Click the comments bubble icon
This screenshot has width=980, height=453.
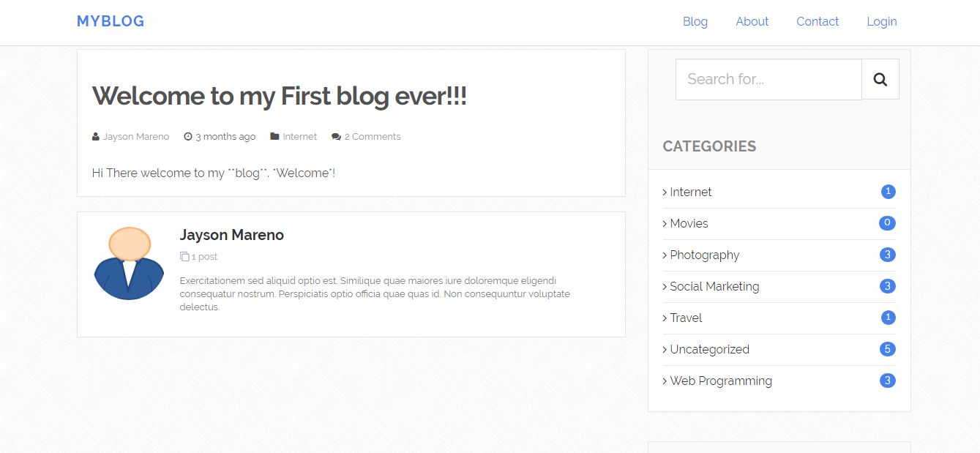coord(336,137)
